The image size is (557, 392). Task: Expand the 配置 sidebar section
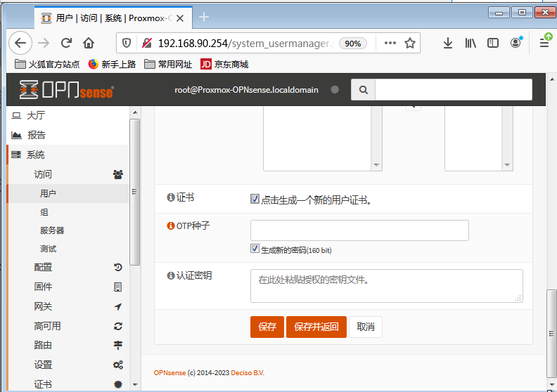pyautogui.click(x=43, y=267)
